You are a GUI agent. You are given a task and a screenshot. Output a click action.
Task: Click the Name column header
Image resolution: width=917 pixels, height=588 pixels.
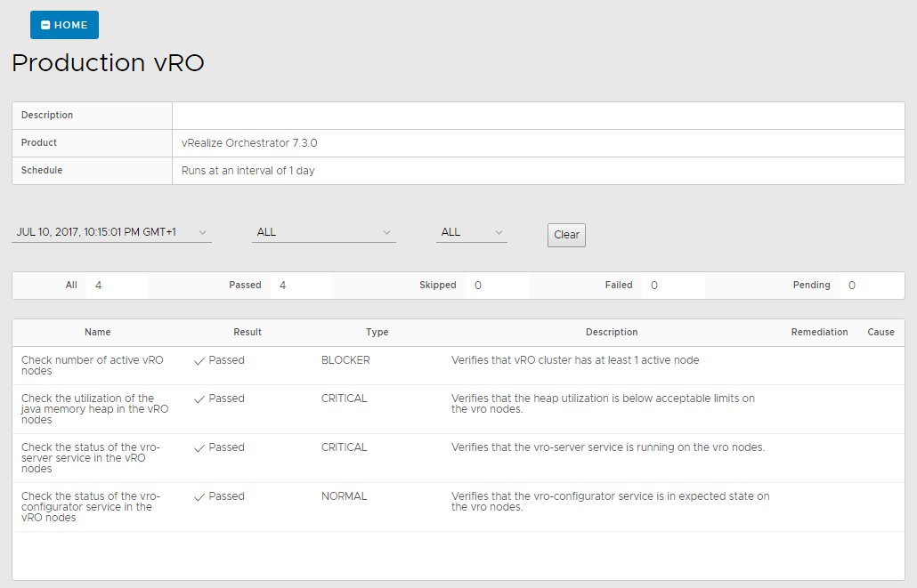coord(98,333)
